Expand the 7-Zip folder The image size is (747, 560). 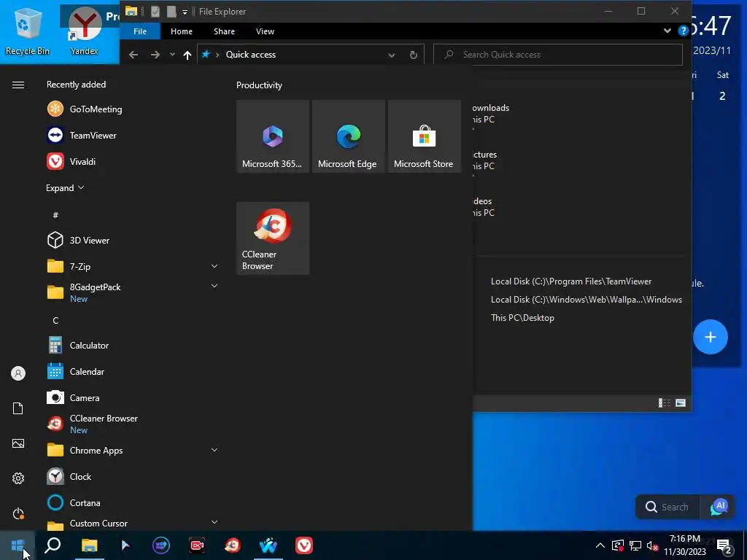[x=214, y=266]
